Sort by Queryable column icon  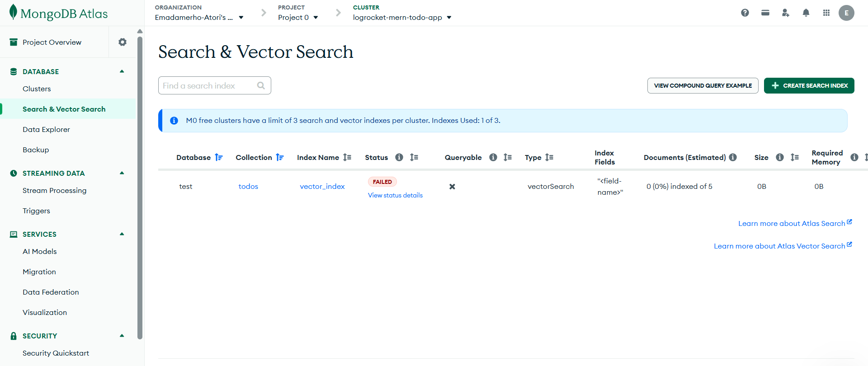click(508, 157)
